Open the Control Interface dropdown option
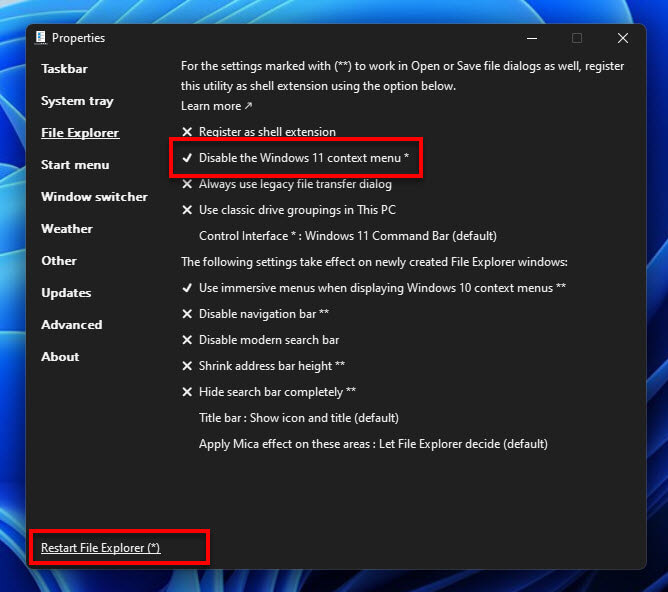Viewport: 668px width, 592px height. pyautogui.click(x=348, y=236)
